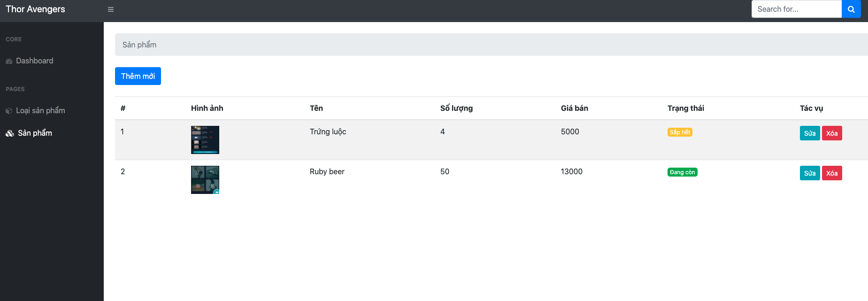The height and width of the screenshot is (301, 868).
Task: Click the Trạng thái column header
Action: [686, 108]
